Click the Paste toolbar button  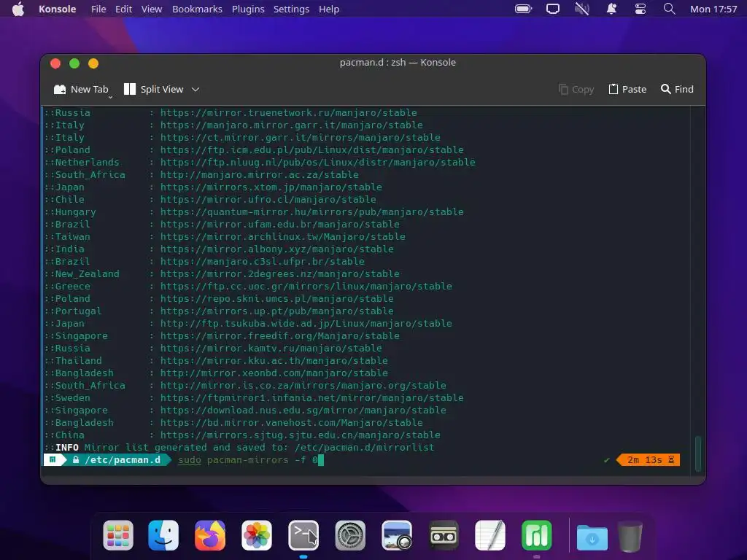[x=627, y=89]
